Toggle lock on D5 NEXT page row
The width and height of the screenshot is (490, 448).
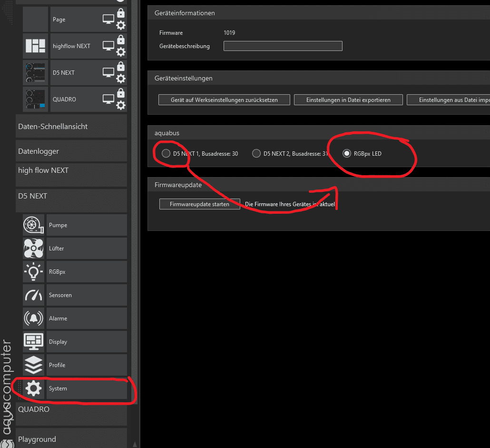click(x=121, y=66)
